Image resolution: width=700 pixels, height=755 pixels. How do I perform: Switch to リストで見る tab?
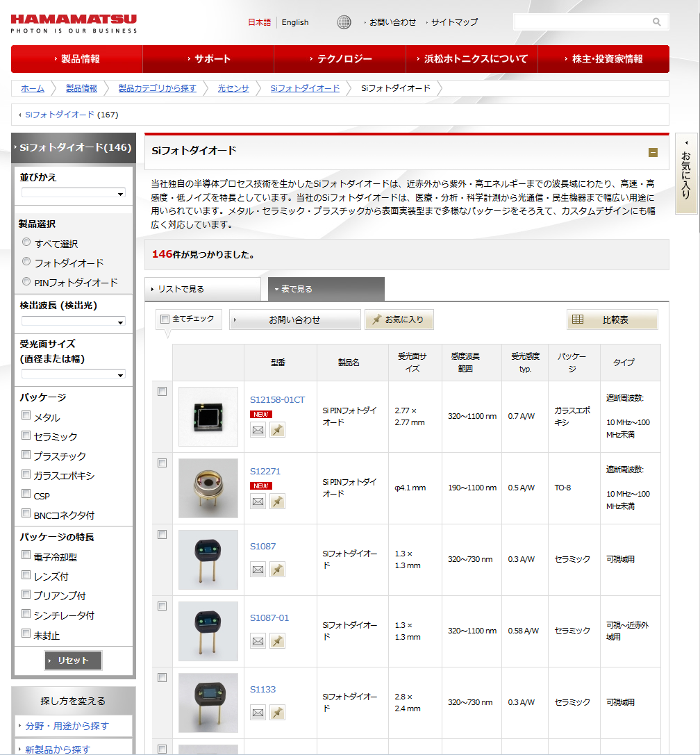click(x=202, y=289)
